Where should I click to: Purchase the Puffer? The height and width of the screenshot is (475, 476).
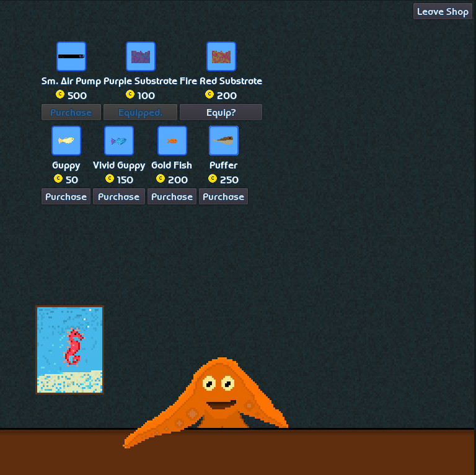223,197
